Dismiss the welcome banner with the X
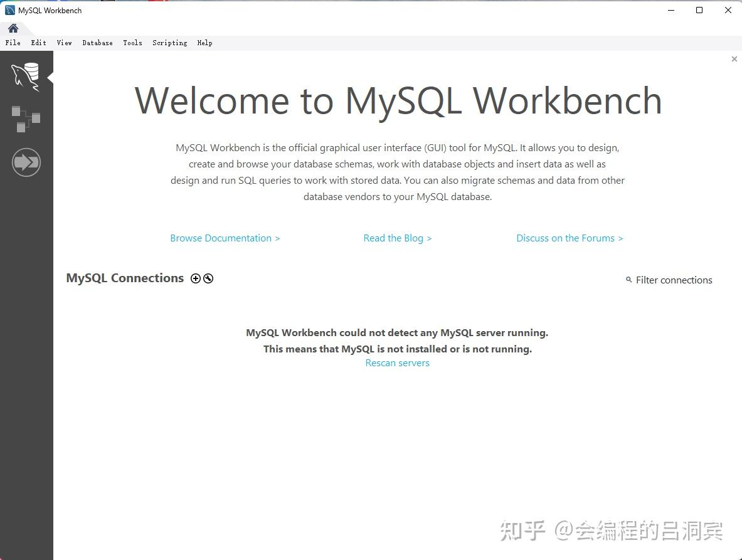This screenshot has height=560, width=742. click(734, 58)
